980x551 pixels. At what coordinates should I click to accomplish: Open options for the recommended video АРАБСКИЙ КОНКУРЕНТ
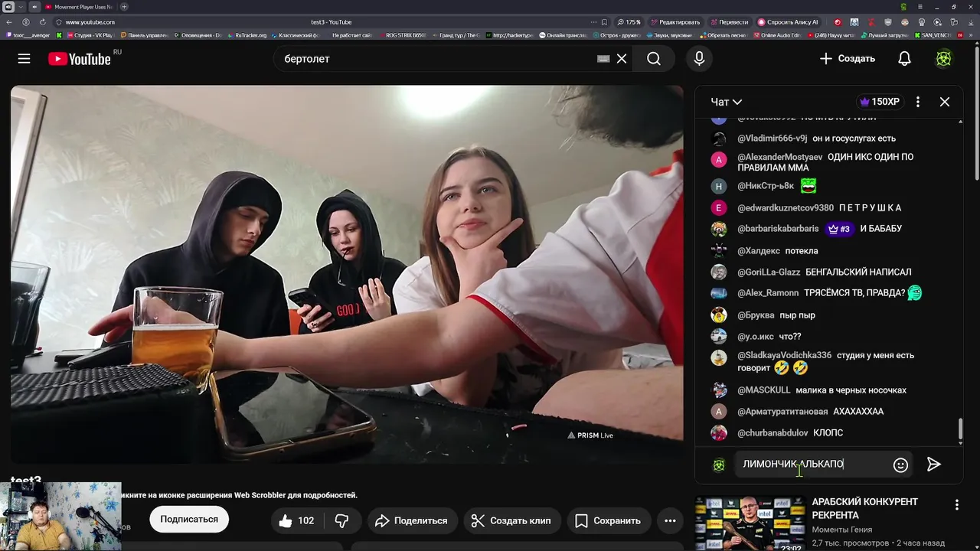(956, 505)
